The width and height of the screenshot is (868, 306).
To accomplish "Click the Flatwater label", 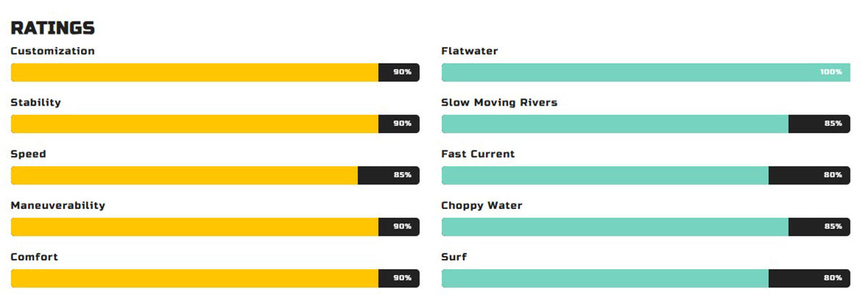I will 469,51.
